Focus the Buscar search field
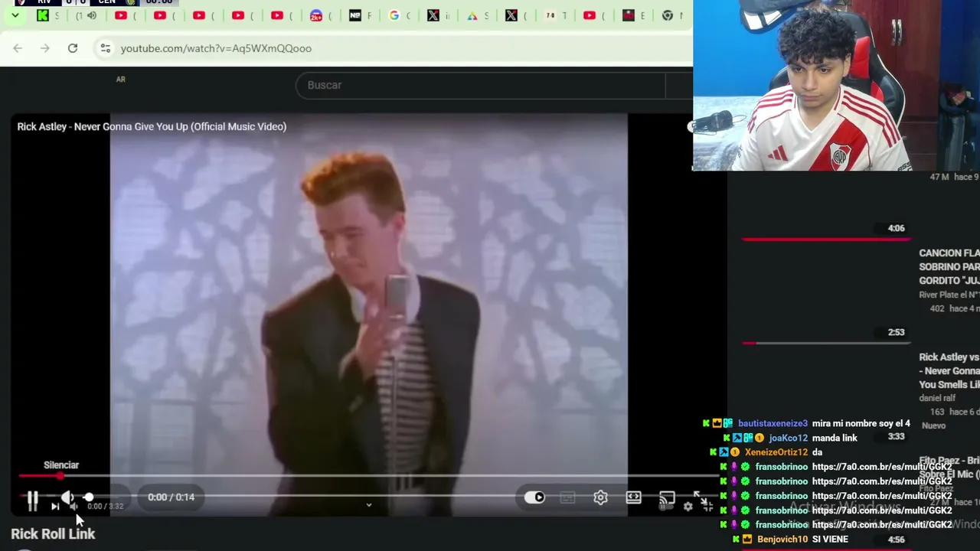Screen dimensions: 980x551 [481, 85]
